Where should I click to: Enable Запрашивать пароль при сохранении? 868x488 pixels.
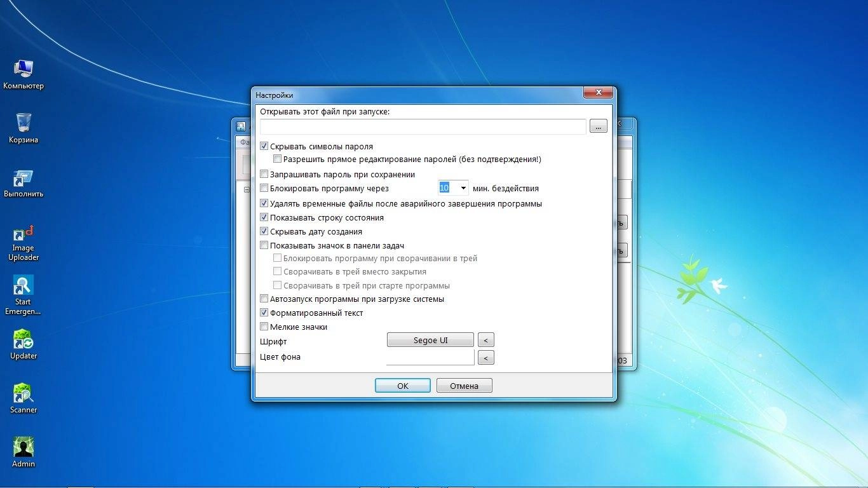coord(264,174)
